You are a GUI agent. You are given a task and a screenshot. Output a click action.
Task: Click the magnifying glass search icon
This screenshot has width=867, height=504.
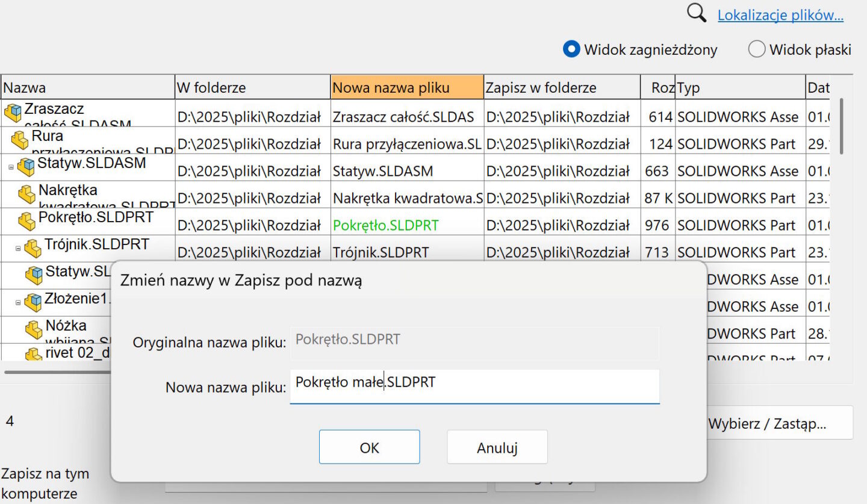697,13
